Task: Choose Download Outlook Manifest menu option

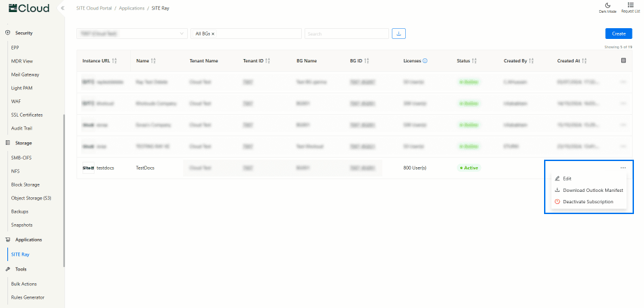Action: pos(592,190)
